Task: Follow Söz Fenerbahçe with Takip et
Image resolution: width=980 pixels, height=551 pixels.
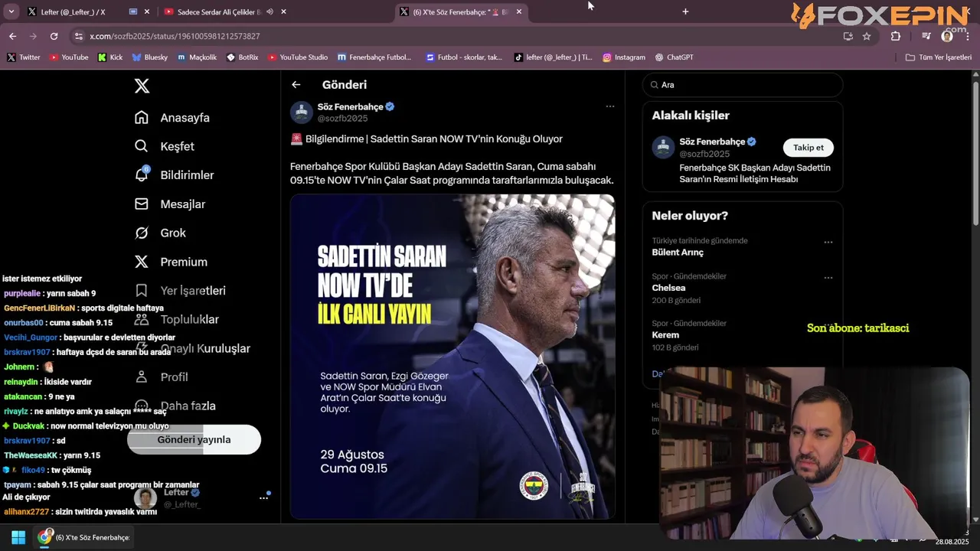Action: pyautogui.click(x=808, y=148)
